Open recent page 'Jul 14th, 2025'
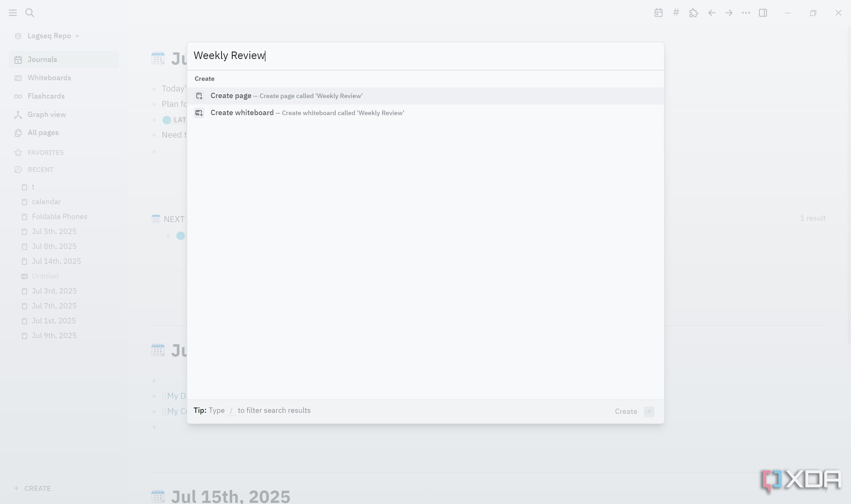851x504 pixels. [x=56, y=262]
